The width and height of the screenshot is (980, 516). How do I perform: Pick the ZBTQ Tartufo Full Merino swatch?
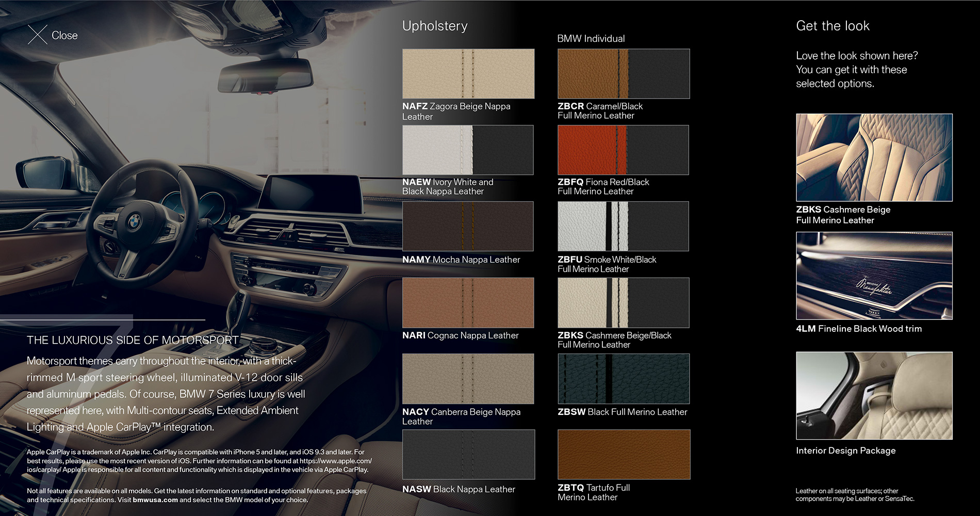coord(624,455)
